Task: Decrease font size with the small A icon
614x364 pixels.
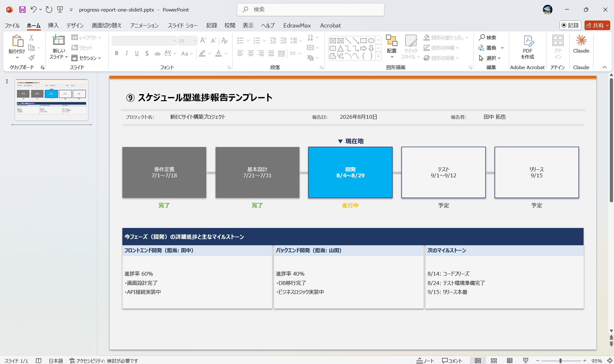Action: tap(213, 41)
